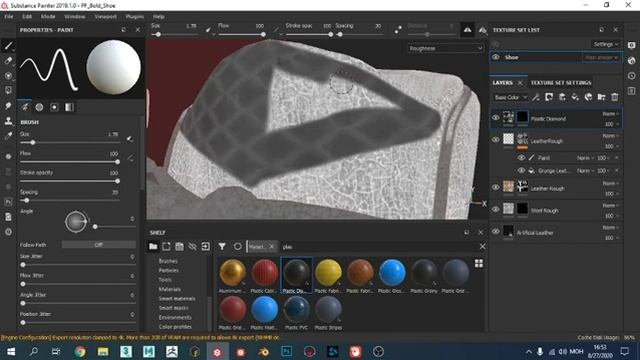Click the pen pressure icon beside Size

pos(130,139)
